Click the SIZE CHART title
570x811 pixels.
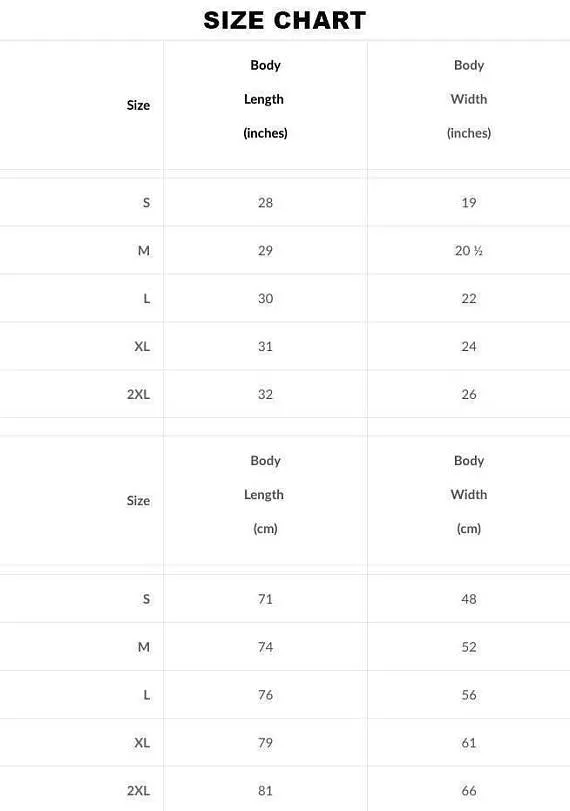point(284,21)
